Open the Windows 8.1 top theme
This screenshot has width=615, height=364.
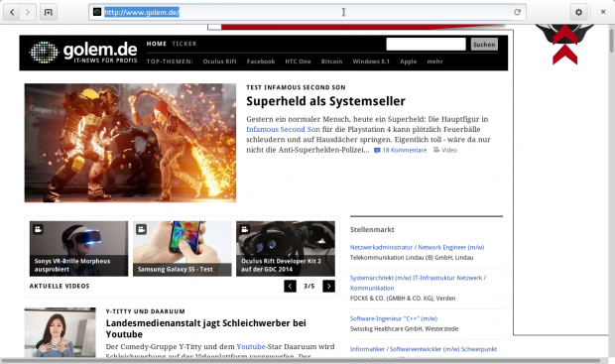point(371,61)
